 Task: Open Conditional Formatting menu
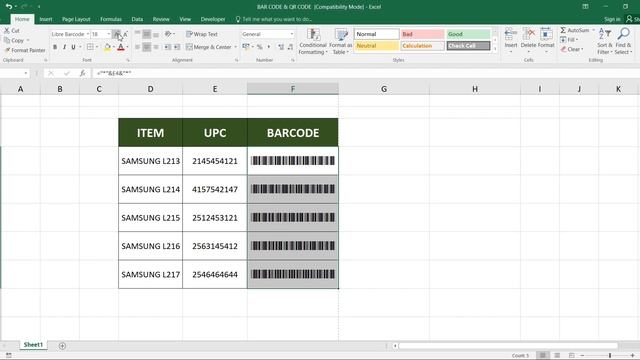313,42
